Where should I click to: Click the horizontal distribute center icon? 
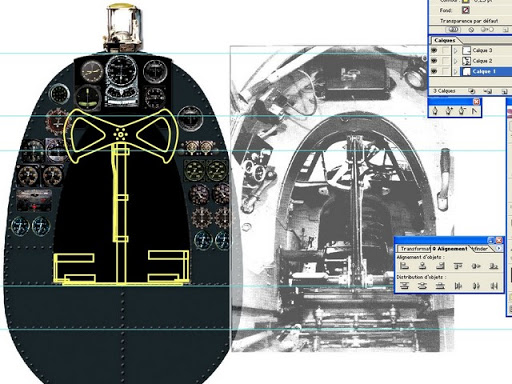[476, 286]
